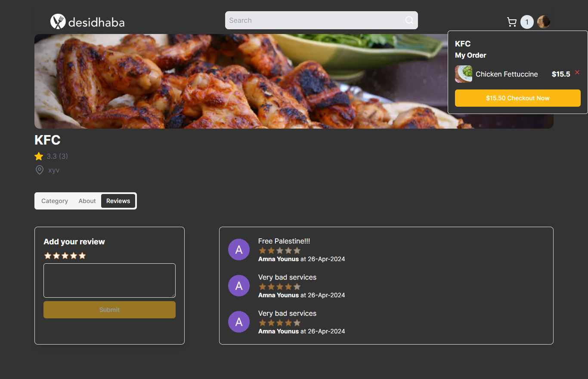Click the $15.5 price in cart
Screen dimensions: 588x379
561,74
